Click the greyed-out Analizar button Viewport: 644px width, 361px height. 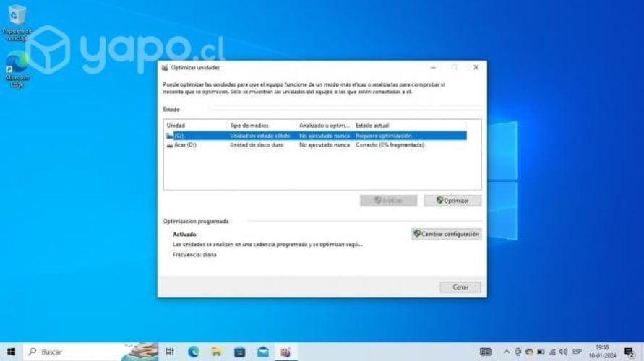click(389, 201)
